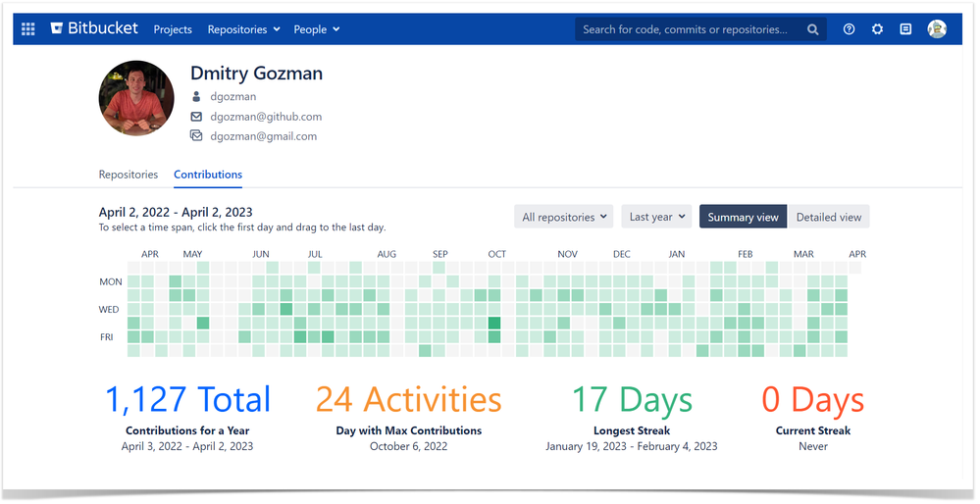980x504 pixels.
Task: Open the inbox icon in header
Action: [x=905, y=28]
